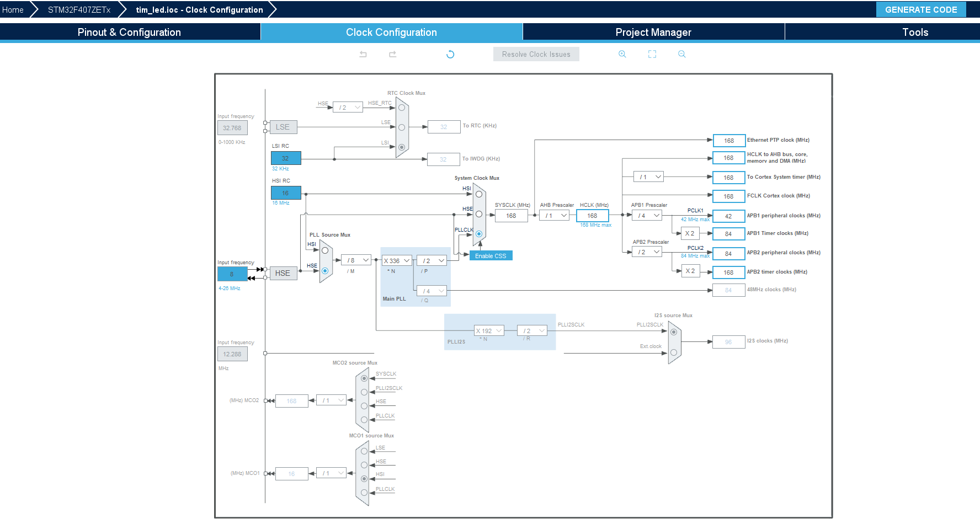Click the APB2 timer clocks 168 field

(x=728, y=272)
